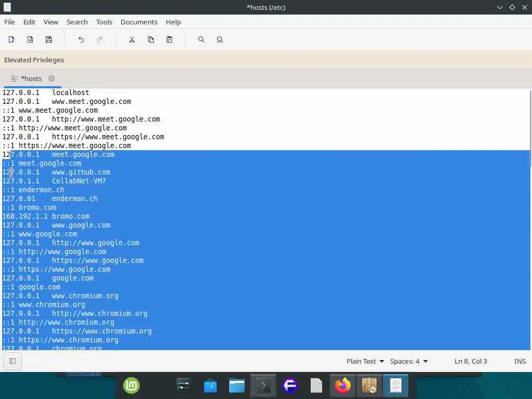Click the 127.0.0.1 https://www.meet.google.com line

point(83,137)
